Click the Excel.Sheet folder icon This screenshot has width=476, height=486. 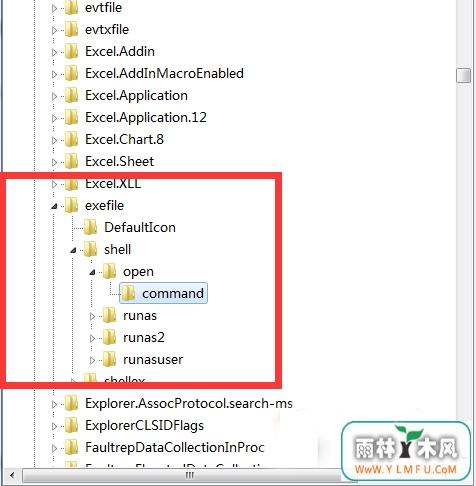[x=71, y=161]
